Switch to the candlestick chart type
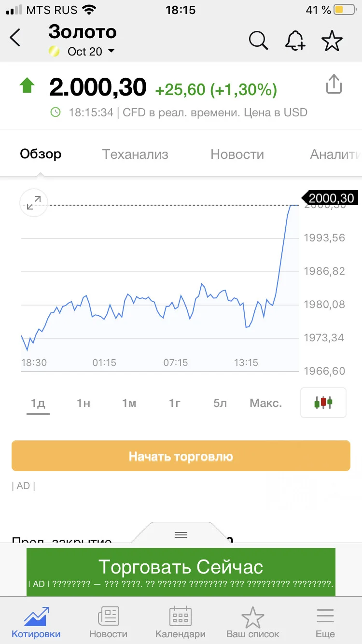 [x=323, y=402]
